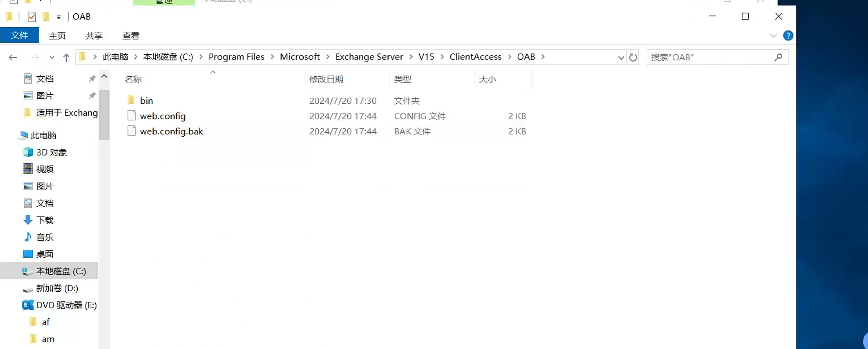Sort files by 类型 column header
Screen dimensions: 868x349
(x=403, y=79)
